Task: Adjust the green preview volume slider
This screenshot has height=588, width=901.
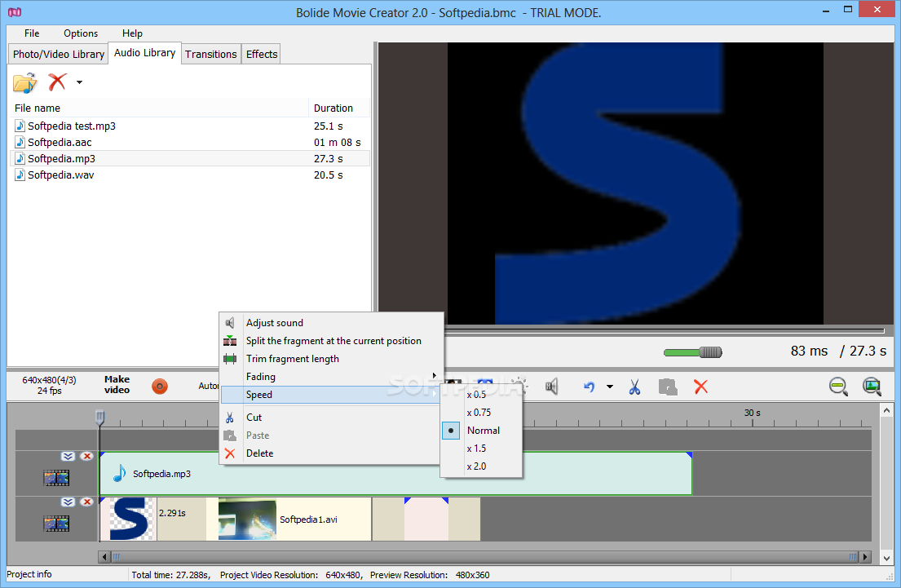Action: pyautogui.click(x=693, y=352)
